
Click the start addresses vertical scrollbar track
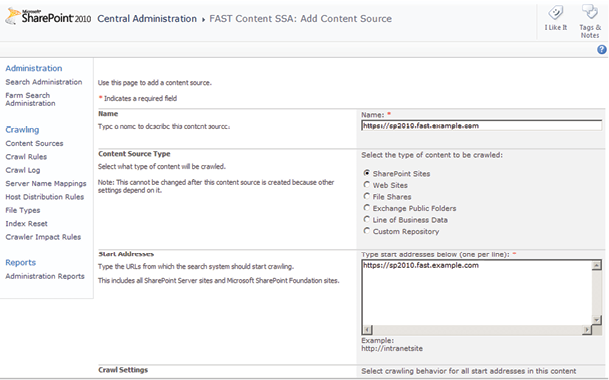(596, 292)
